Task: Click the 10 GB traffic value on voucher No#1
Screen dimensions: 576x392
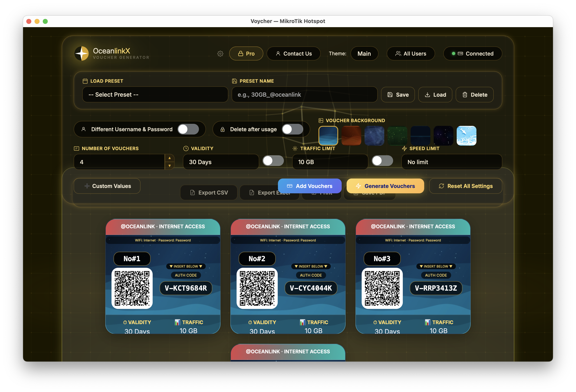Action: click(x=188, y=331)
